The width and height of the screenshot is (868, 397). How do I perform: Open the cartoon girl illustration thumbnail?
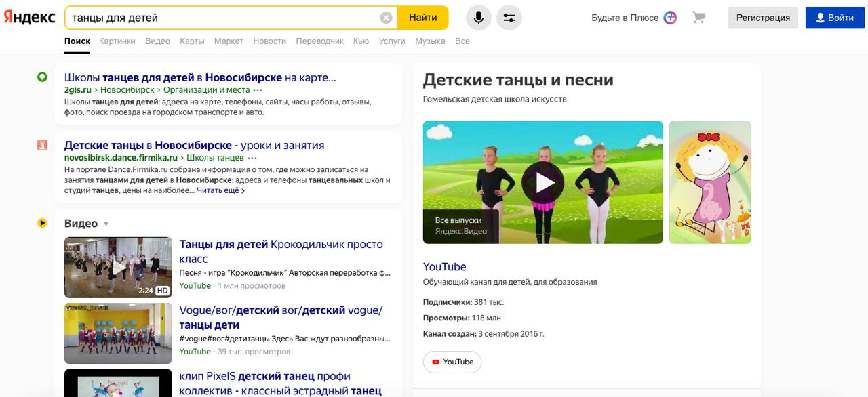(710, 182)
